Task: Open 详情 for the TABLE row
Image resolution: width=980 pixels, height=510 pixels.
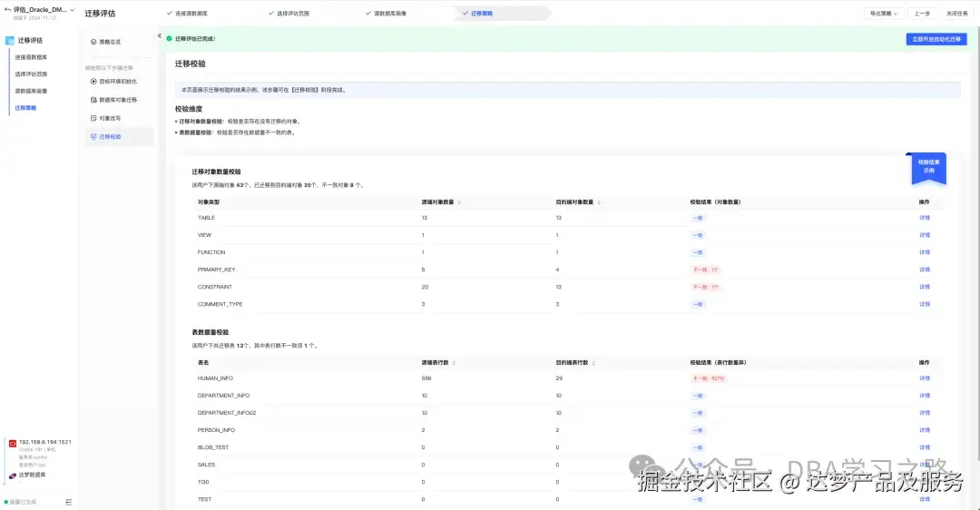Action: coord(925,218)
